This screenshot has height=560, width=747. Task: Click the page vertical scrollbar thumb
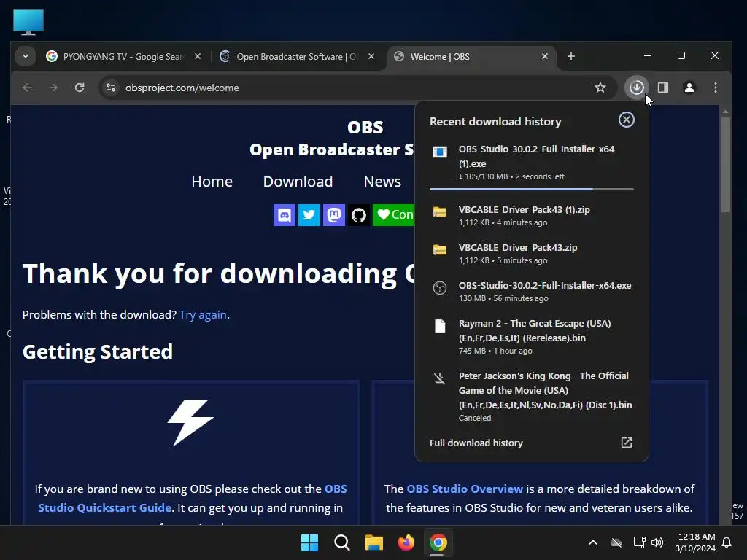(x=725, y=164)
